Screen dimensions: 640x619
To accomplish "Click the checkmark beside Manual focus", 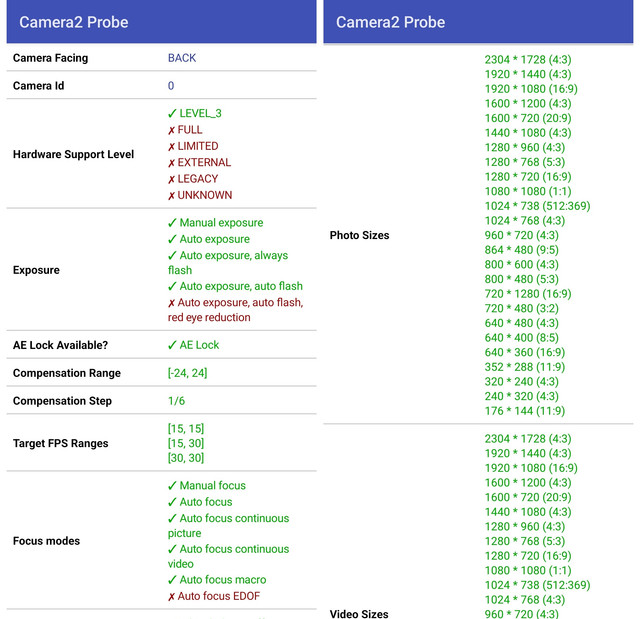I will (172, 486).
